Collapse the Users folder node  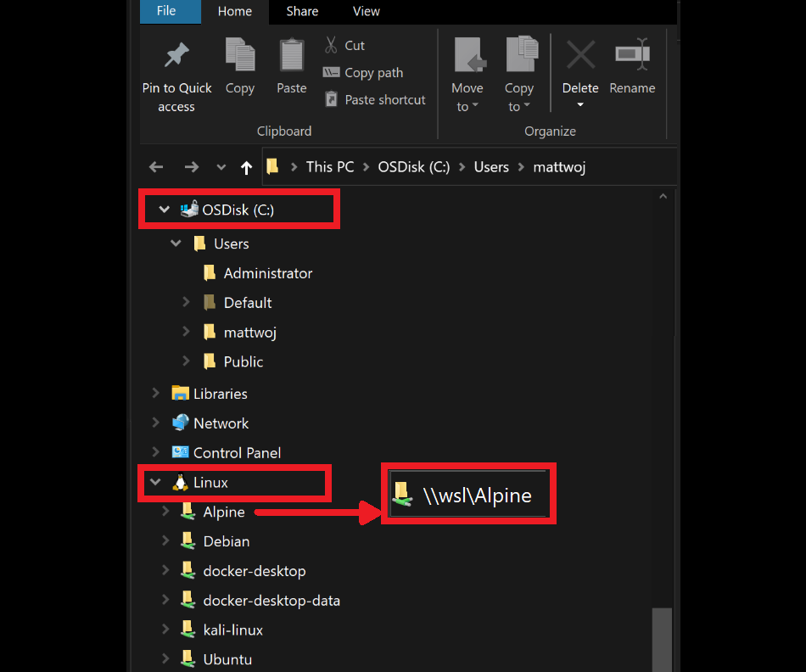click(x=176, y=243)
